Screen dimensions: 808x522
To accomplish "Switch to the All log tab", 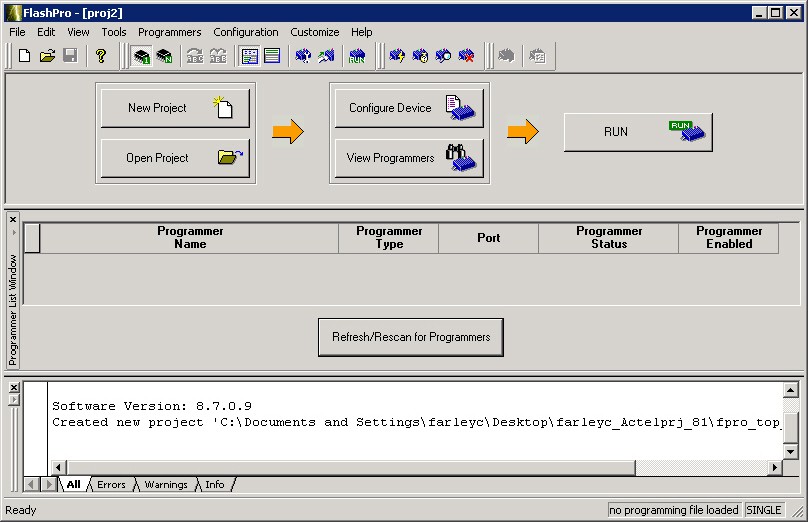I will click(x=74, y=484).
